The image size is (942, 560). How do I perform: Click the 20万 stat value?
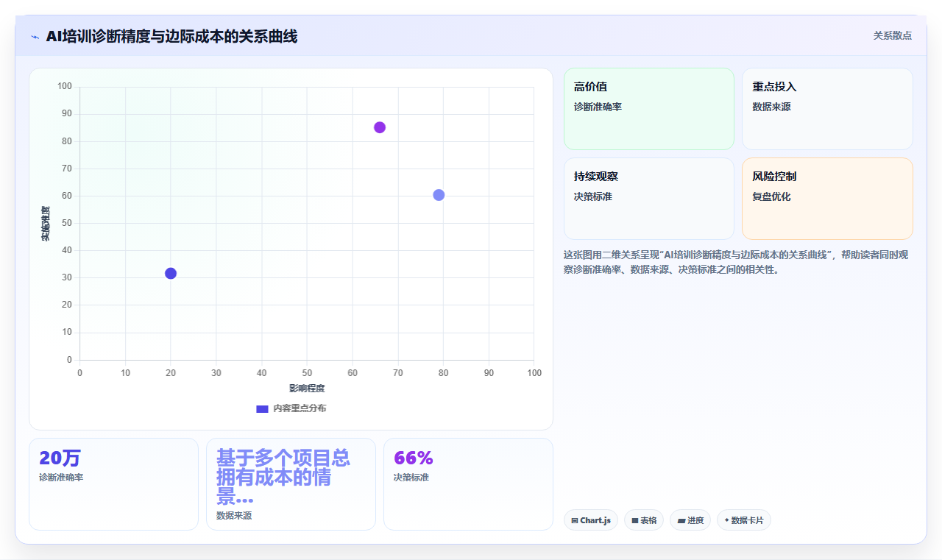pyautogui.click(x=60, y=458)
